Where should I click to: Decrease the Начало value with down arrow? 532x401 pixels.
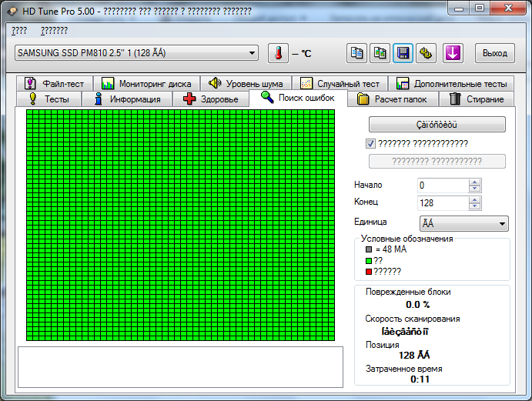[475, 189]
